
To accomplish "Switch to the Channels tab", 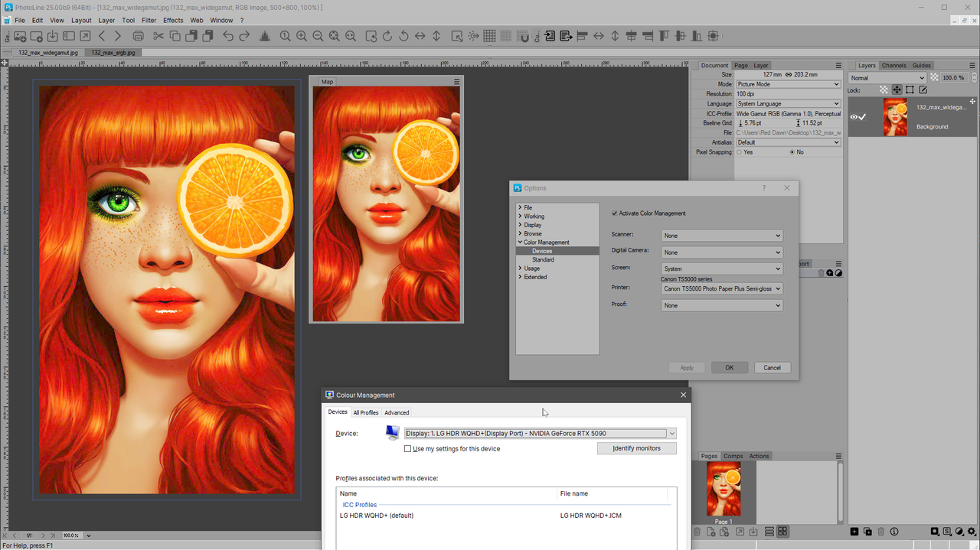I will pyautogui.click(x=893, y=66).
